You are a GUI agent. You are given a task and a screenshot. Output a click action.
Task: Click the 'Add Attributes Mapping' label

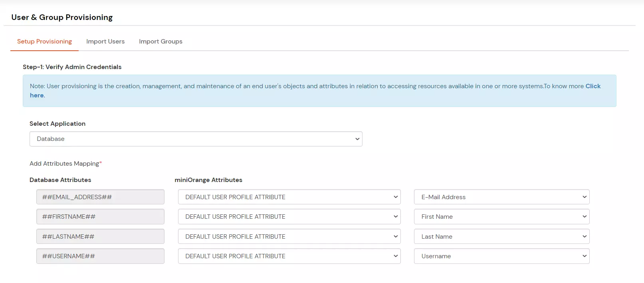point(65,164)
